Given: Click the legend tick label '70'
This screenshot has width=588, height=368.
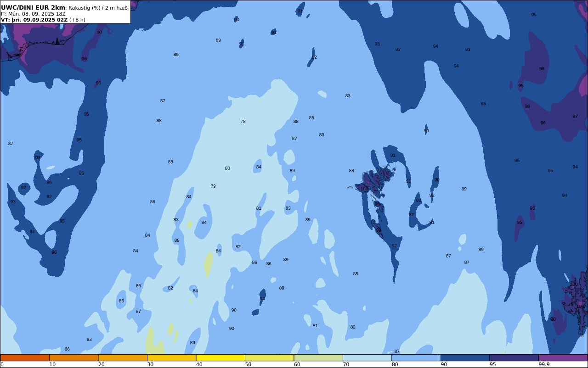Looking at the screenshot, I should 346,364.
